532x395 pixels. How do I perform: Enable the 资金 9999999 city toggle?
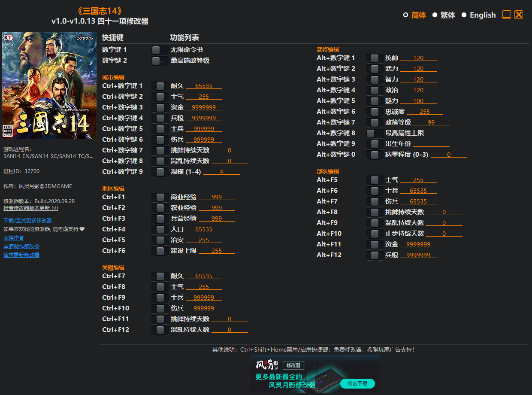160,107
